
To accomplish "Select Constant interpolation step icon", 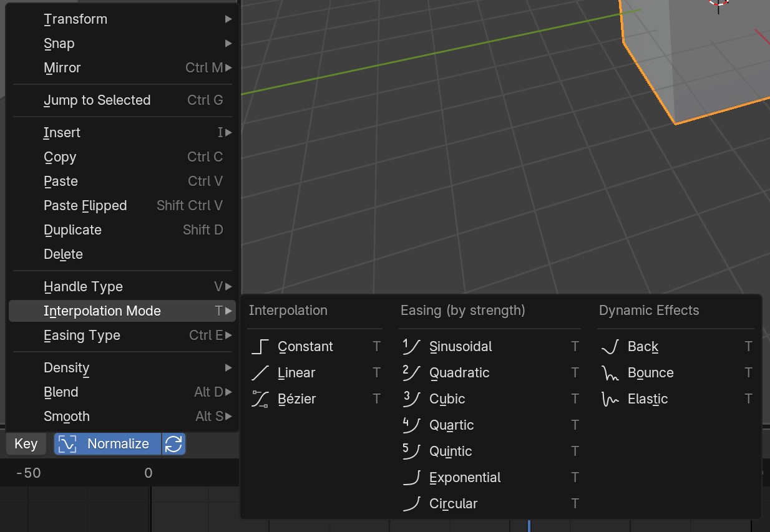I will click(x=260, y=347).
